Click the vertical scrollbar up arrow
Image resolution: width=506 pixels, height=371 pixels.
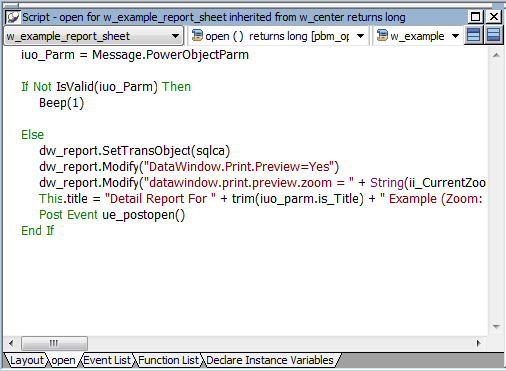[496, 55]
